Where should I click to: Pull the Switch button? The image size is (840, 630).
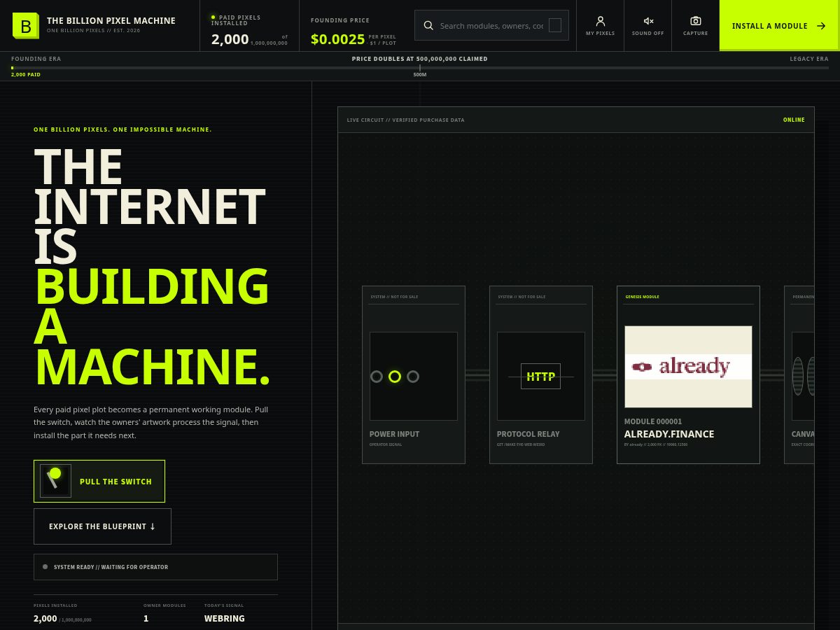[x=99, y=481]
